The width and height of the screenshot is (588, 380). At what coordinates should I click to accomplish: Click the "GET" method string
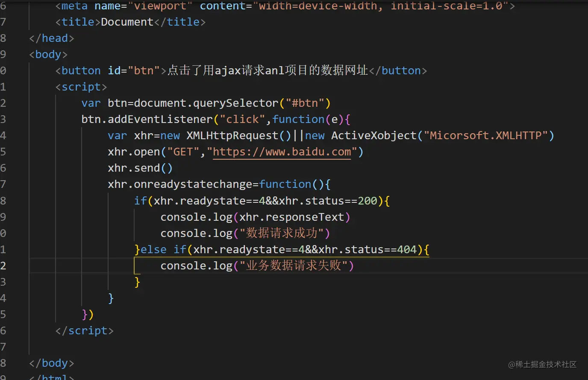coord(183,152)
